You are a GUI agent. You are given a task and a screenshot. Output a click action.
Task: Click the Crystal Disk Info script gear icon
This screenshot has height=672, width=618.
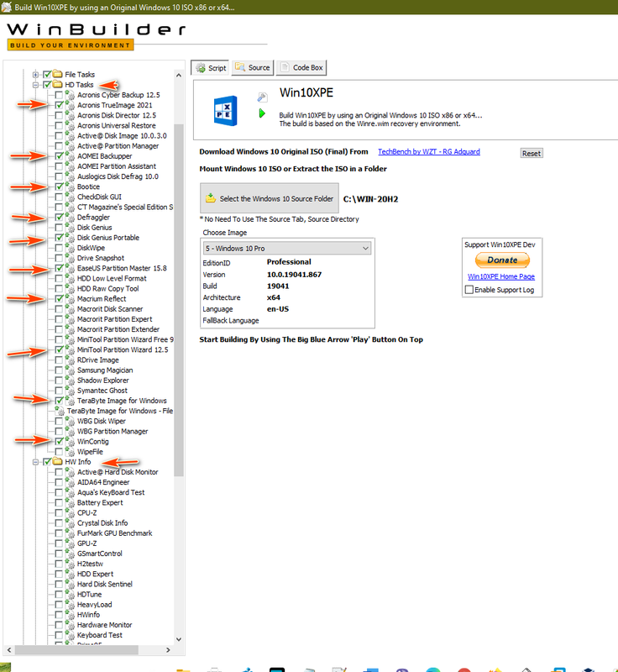(70, 523)
